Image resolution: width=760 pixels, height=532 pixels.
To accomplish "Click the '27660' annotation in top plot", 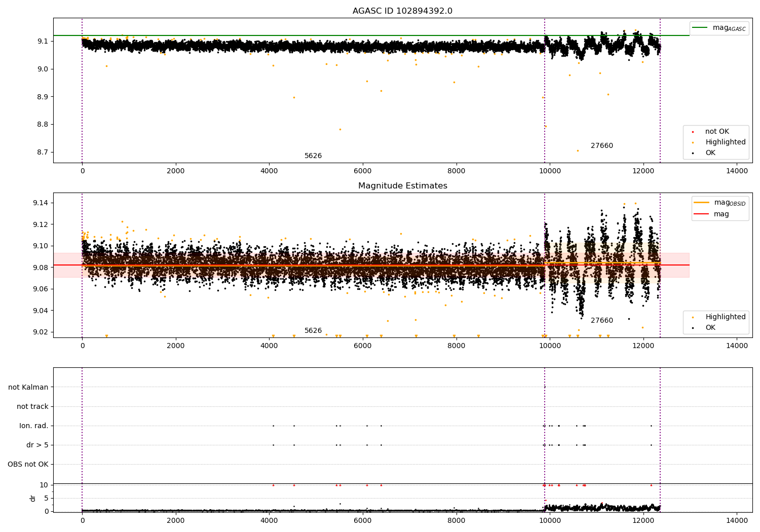I will (602, 146).
